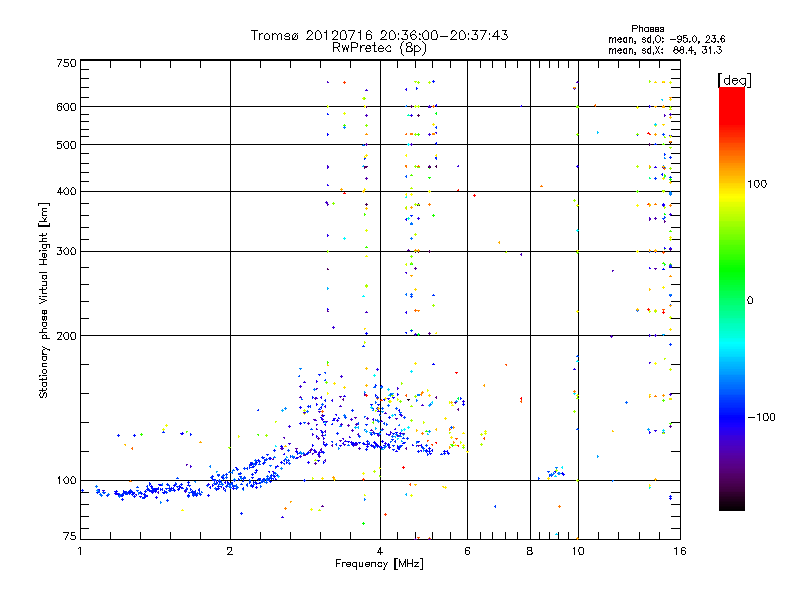Click the x-axis tick label 1
The image size is (800, 600).
80,551
